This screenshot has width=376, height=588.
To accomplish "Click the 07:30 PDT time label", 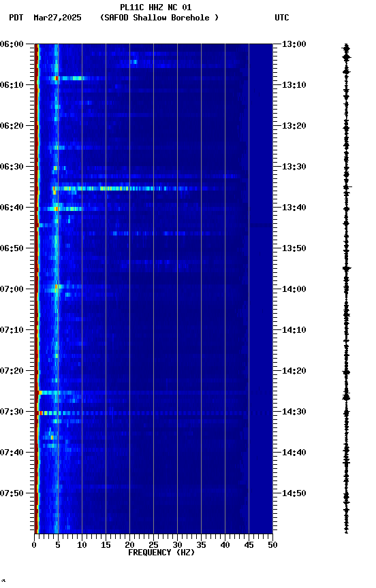I will point(12,412).
